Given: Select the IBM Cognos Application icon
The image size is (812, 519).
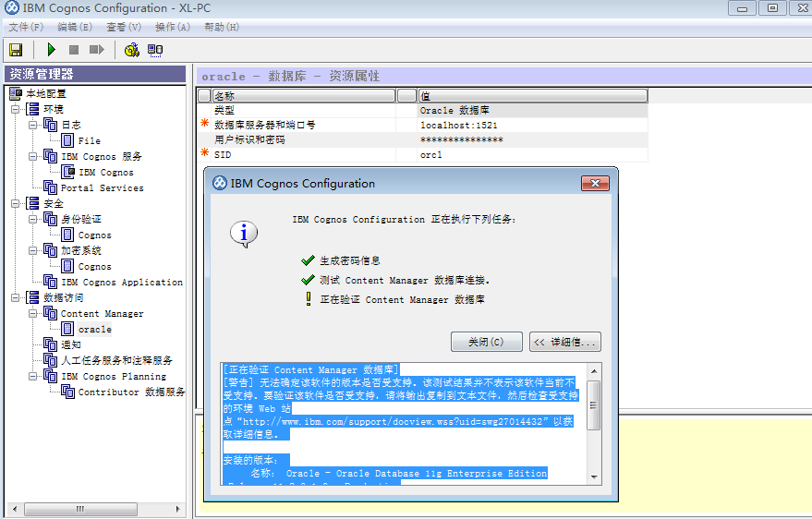Looking at the screenshot, I should coord(50,282).
